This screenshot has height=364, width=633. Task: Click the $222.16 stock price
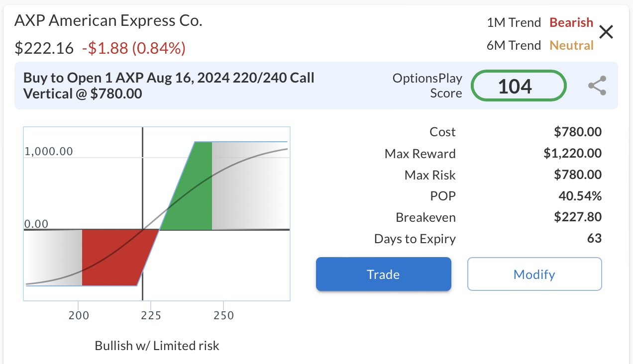44,48
